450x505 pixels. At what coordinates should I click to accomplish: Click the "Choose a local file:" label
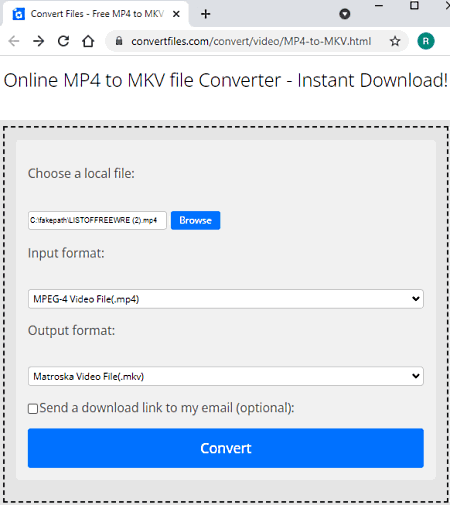click(x=81, y=174)
